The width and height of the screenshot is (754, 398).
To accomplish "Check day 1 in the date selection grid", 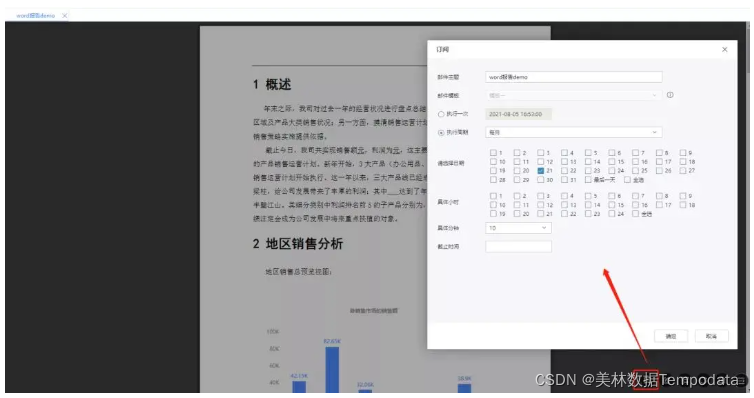I will point(493,153).
